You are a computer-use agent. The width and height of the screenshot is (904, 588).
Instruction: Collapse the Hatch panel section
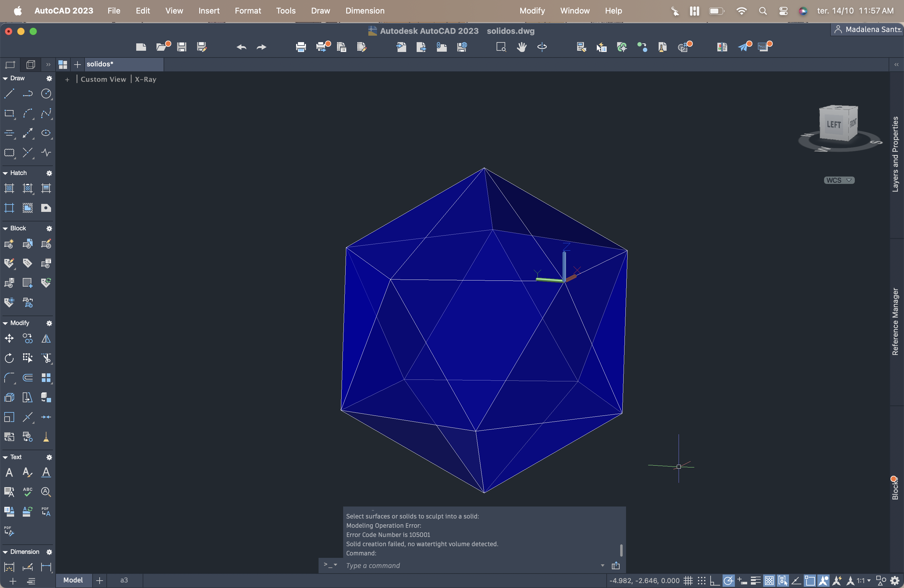[5, 173]
